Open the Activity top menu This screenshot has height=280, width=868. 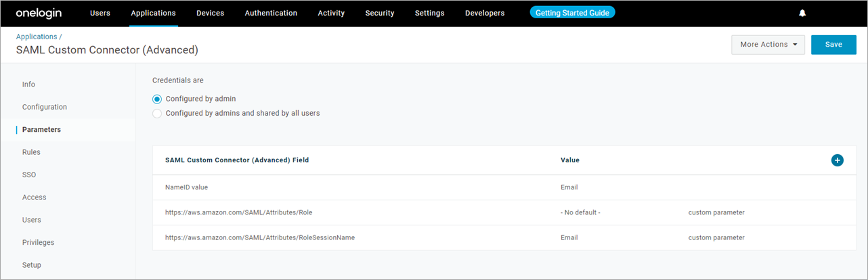coord(331,13)
